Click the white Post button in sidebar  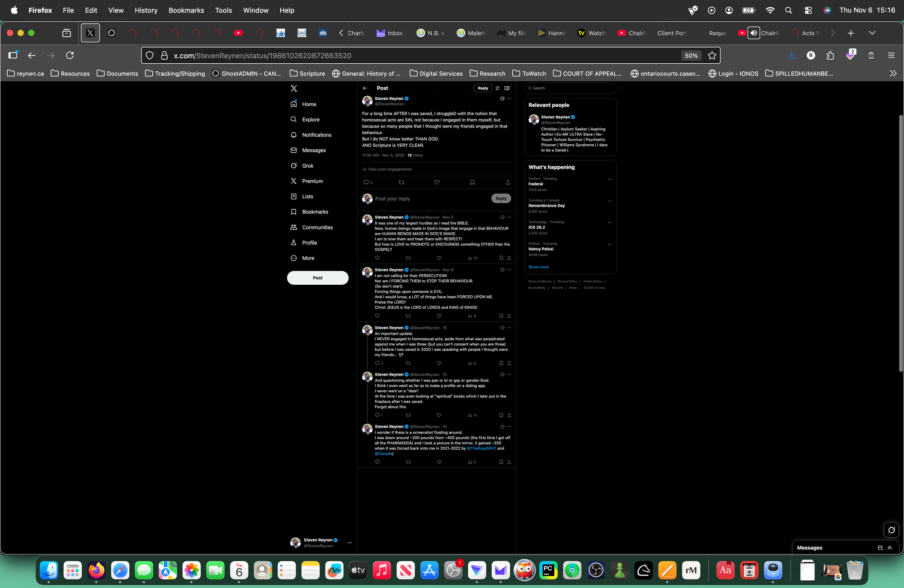click(x=317, y=278)
